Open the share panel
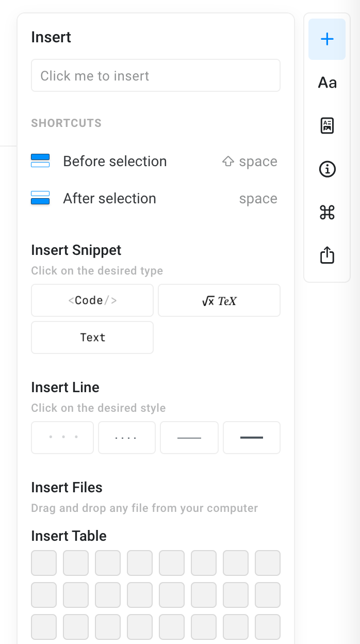The image size is (360, 644). [x=327, y=255]
